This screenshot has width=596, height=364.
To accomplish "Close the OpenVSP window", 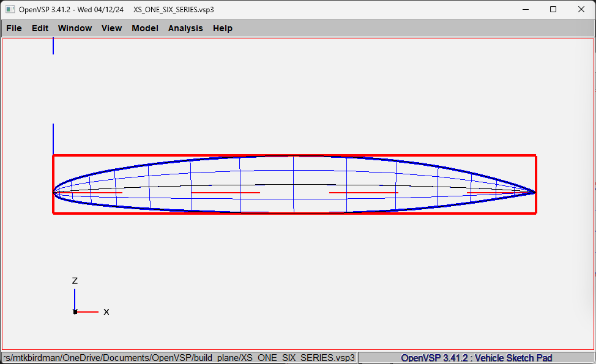I will [x=581, y=10].
